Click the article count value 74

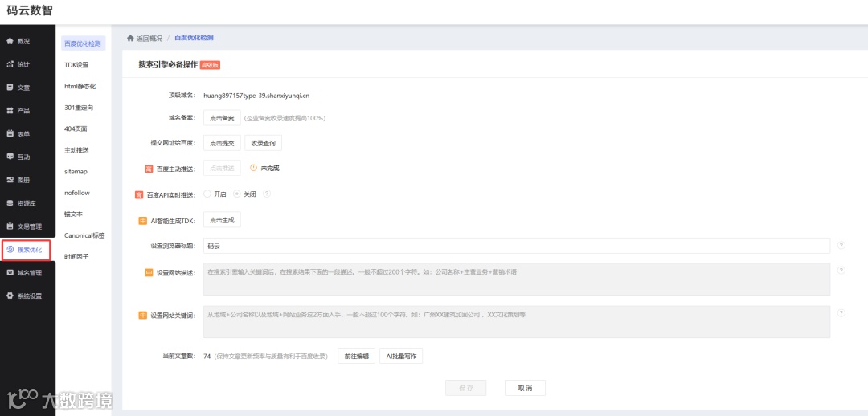207,357
